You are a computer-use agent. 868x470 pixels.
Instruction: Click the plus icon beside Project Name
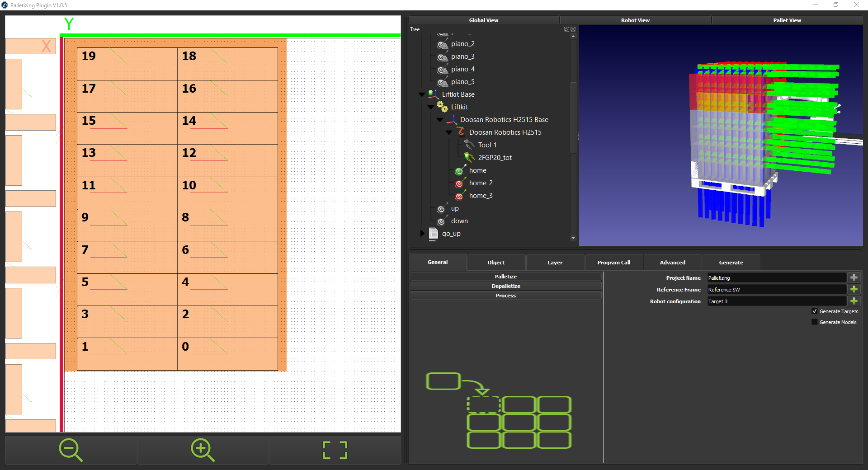click(854, 278)
